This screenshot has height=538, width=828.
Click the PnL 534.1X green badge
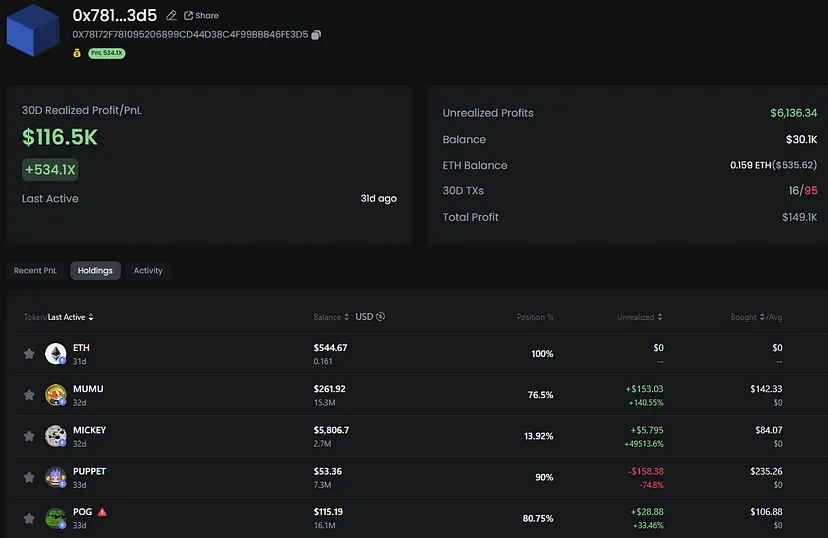coord(107,53)
